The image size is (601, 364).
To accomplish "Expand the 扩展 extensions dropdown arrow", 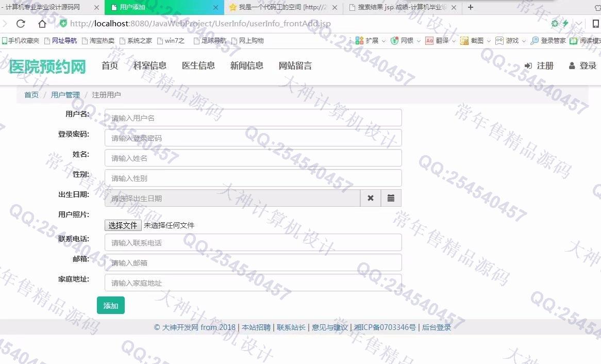I will coord(384,41).
